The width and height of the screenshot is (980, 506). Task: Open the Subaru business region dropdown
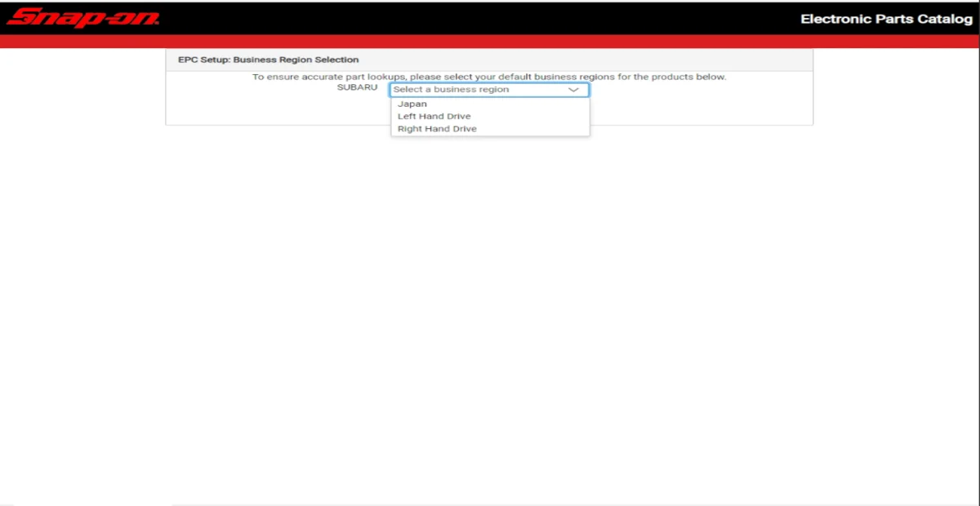[x=489, y=90]
